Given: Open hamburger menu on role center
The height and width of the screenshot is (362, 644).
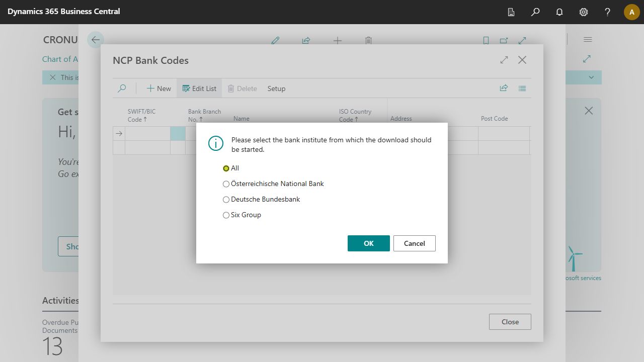Looking at the screenshot, I should (588, 40).
